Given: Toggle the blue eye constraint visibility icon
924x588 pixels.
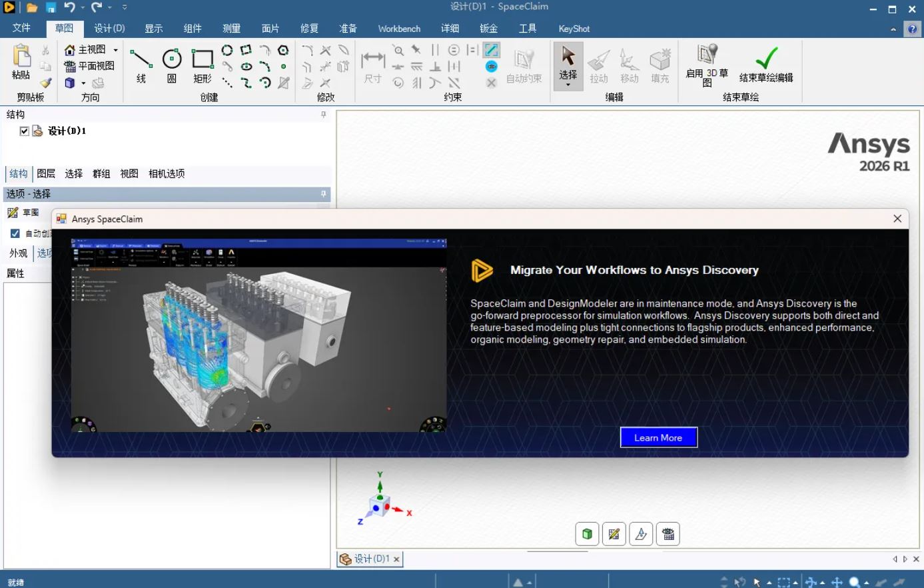Looking at the screenshot, I should point(492,66).
